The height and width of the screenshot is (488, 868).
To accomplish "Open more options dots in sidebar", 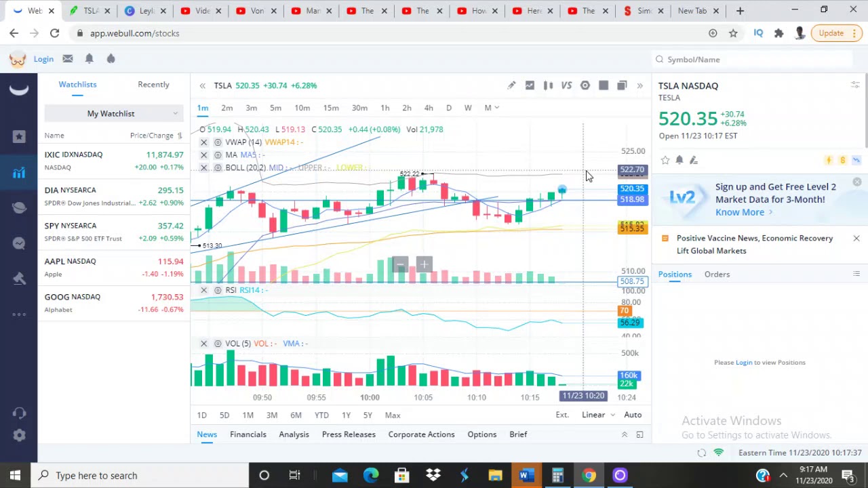I will (x=19, y=314).
